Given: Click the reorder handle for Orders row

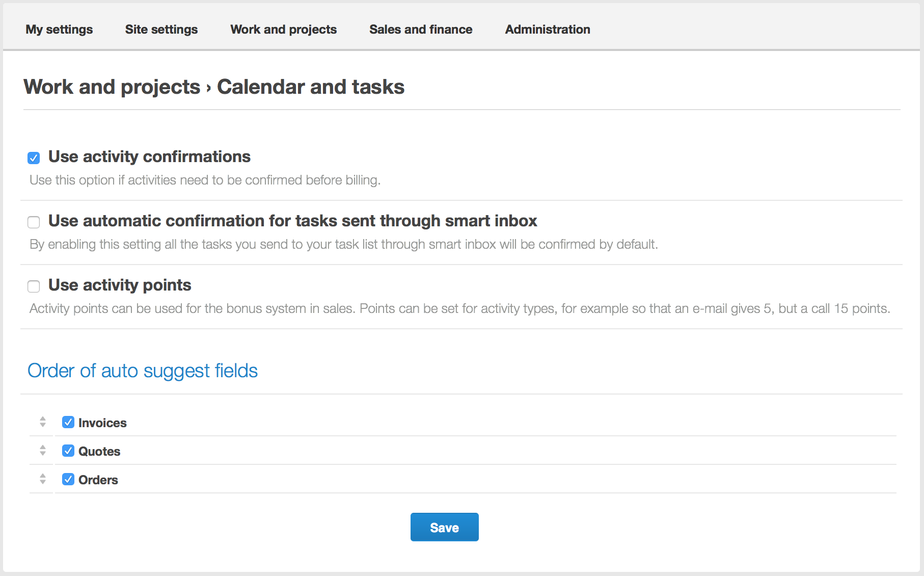Looking at the screenshot, I should [43, 479].
